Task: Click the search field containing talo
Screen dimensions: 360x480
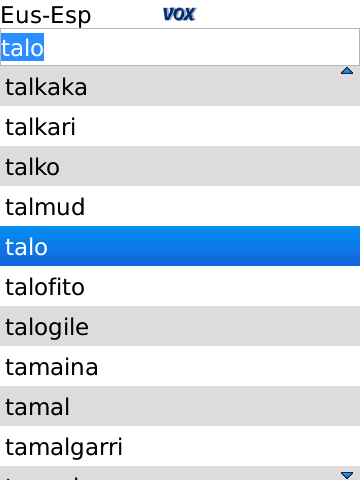Action: (180, 47)
